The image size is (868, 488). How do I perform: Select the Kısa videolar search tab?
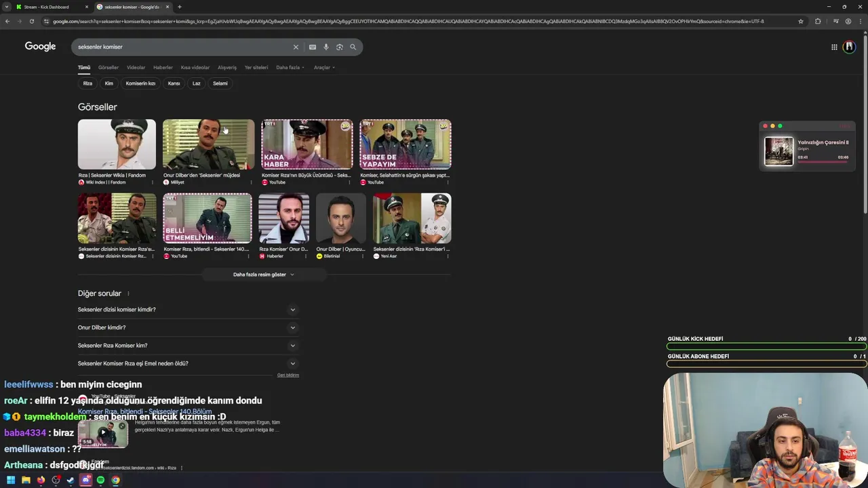[x=195, y=67]
